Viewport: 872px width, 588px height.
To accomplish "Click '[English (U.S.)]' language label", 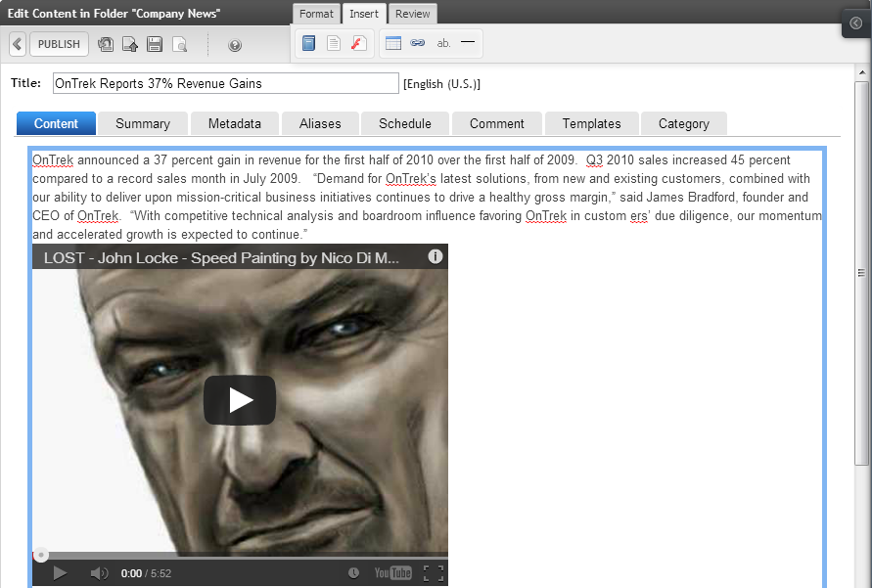I will 441,84.
